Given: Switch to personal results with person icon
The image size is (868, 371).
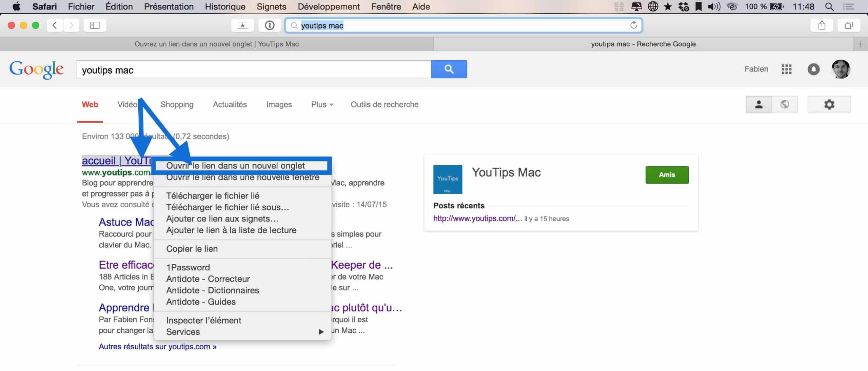Looking at the screenshot, I should tap(759, 104).
